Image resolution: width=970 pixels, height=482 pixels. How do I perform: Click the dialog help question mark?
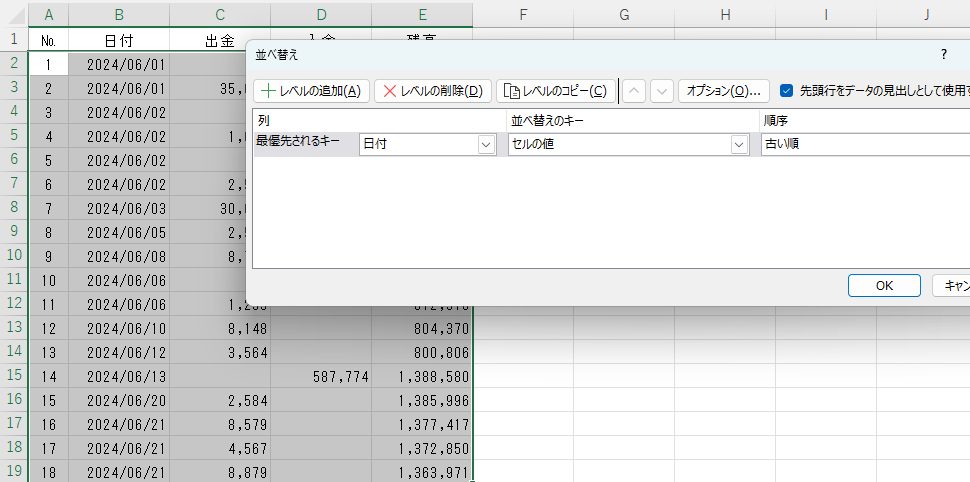click(943, 54)
